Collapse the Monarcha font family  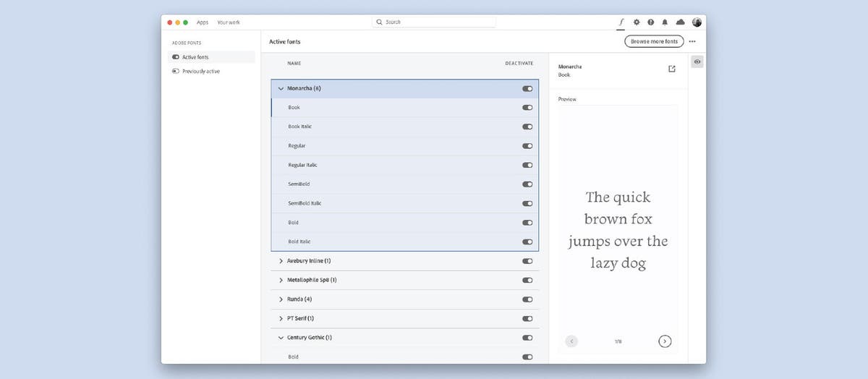[281, 88]
